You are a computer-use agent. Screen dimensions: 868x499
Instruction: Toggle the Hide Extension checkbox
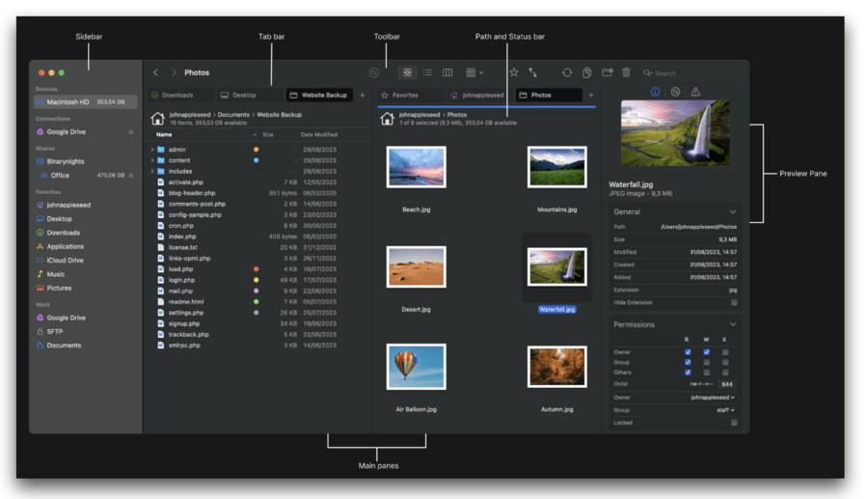(734, 302)
